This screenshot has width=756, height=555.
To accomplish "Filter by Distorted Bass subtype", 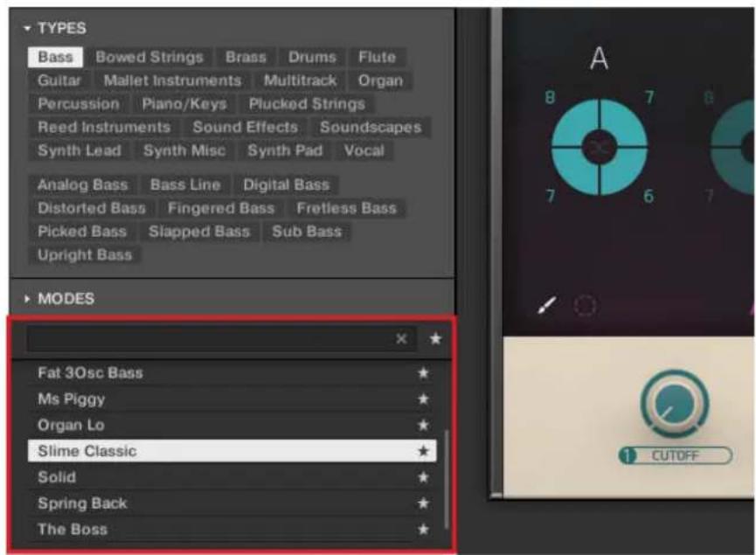I will tap(92, 208).
